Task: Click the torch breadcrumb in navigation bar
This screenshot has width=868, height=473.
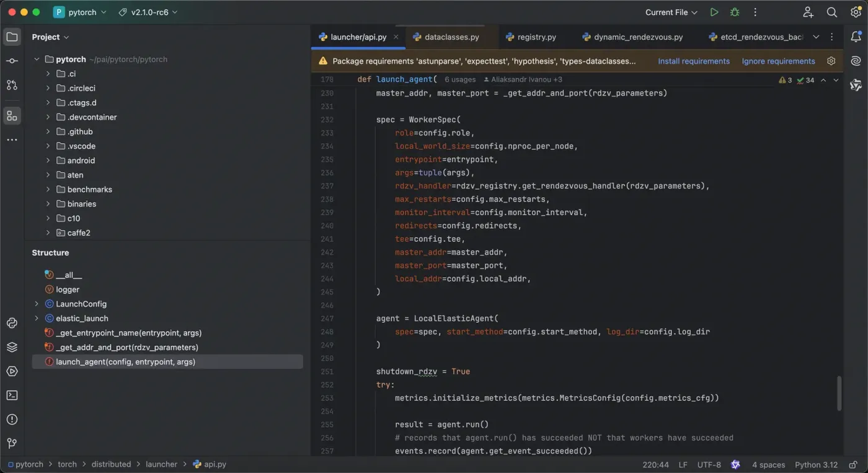Action: [67, 464]
